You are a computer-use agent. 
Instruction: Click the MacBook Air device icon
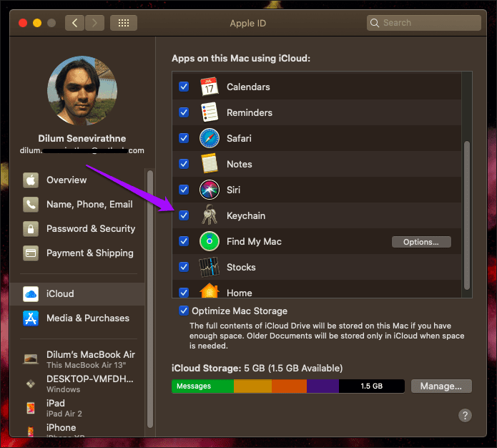pos(31,359)
